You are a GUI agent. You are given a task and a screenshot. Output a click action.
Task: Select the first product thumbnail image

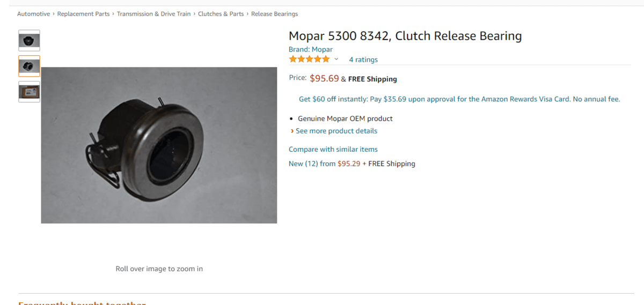pos(29,40)
